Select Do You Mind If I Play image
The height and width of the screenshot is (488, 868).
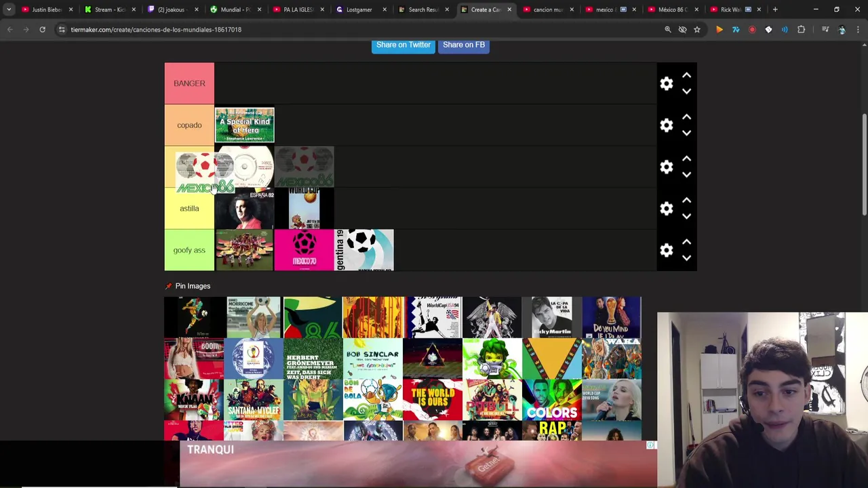pos(611,317)
